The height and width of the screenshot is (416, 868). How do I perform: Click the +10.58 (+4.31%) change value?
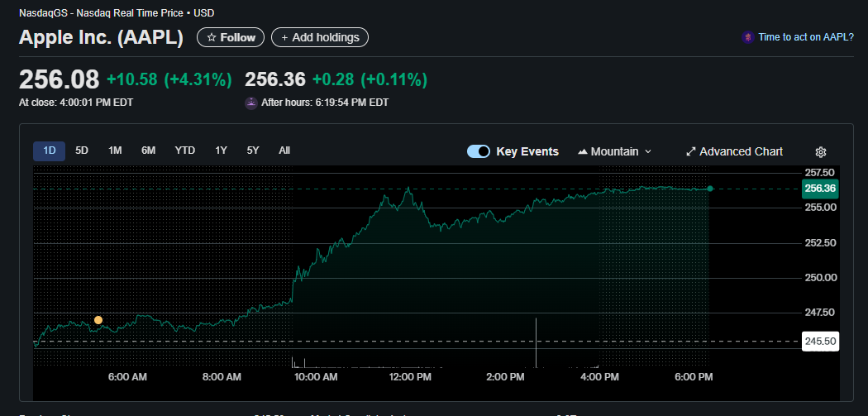click(x=169, y=79)
